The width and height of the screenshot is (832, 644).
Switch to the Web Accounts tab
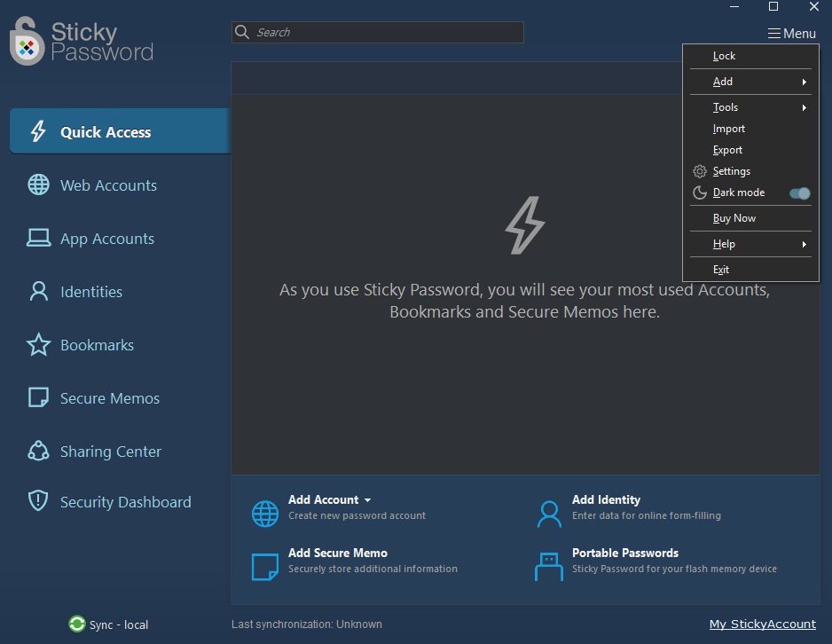121,185
